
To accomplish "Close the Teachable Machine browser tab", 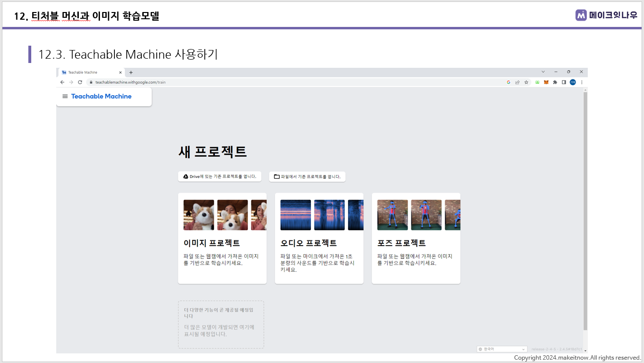I will pos(120,73).
